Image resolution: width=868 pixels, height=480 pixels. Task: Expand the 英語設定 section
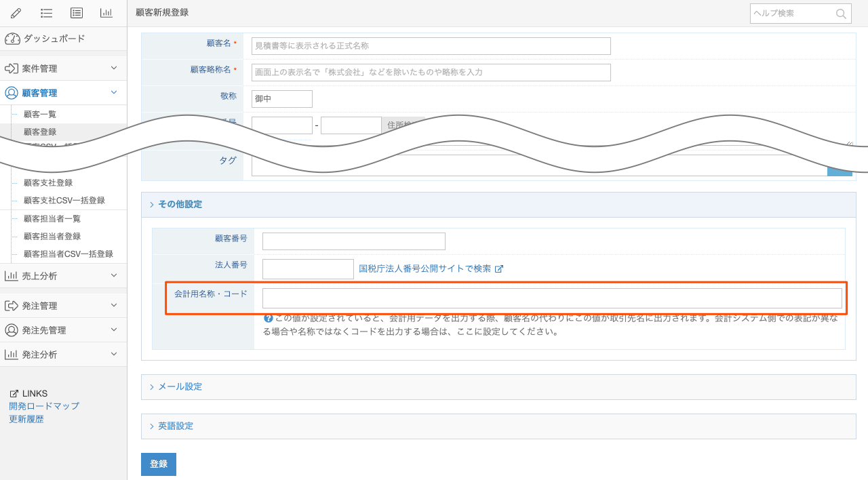(x=498, y=426)
